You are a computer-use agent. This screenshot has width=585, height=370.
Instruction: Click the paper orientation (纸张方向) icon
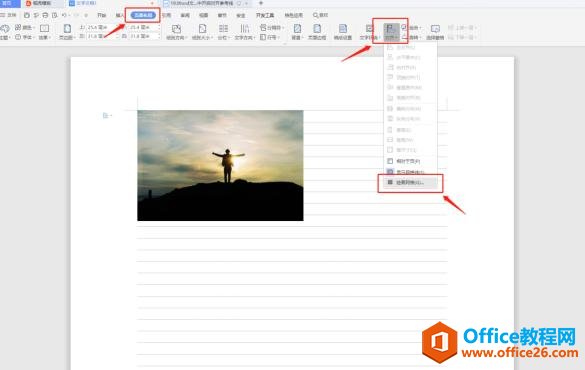pyautogui.click(x=176, y=32)
